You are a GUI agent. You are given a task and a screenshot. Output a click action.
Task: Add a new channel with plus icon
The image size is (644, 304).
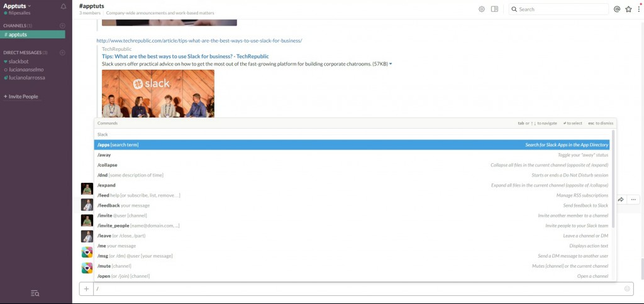[x=62, y=25]
